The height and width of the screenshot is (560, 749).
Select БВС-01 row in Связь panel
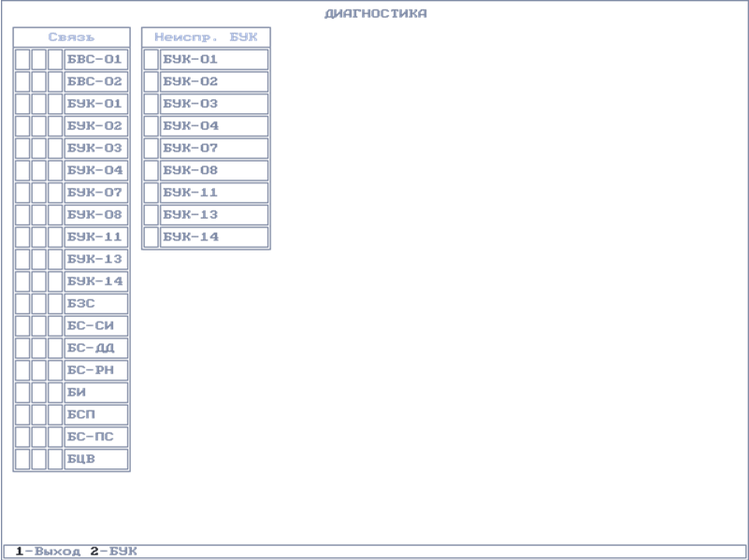(72, 60)
